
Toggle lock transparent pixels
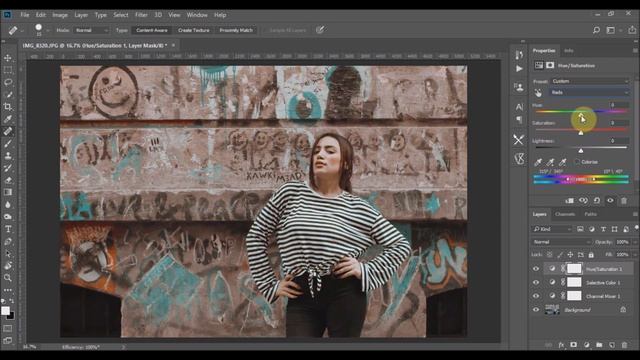click(x=550, y=255)
